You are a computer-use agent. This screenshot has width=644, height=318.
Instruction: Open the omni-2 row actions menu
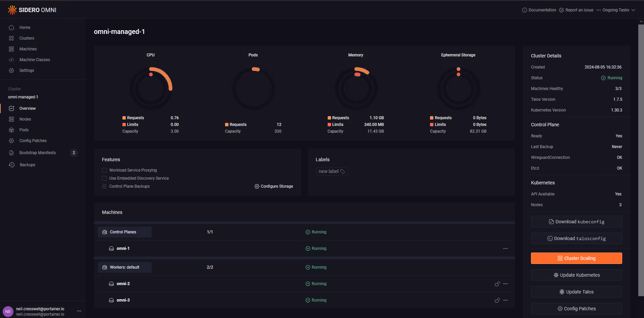(505, 284)
